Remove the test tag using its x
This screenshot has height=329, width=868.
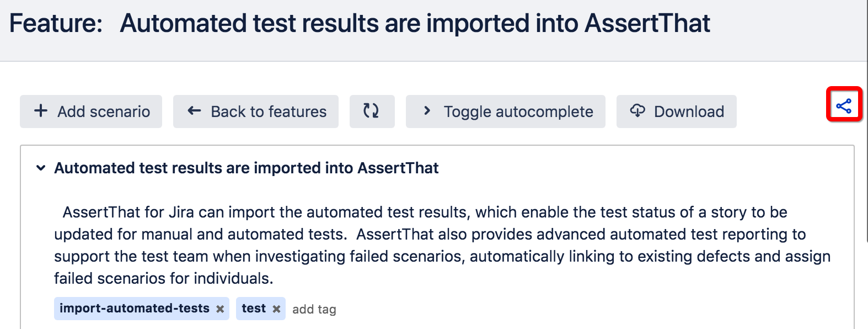click(x=276, y=309)
